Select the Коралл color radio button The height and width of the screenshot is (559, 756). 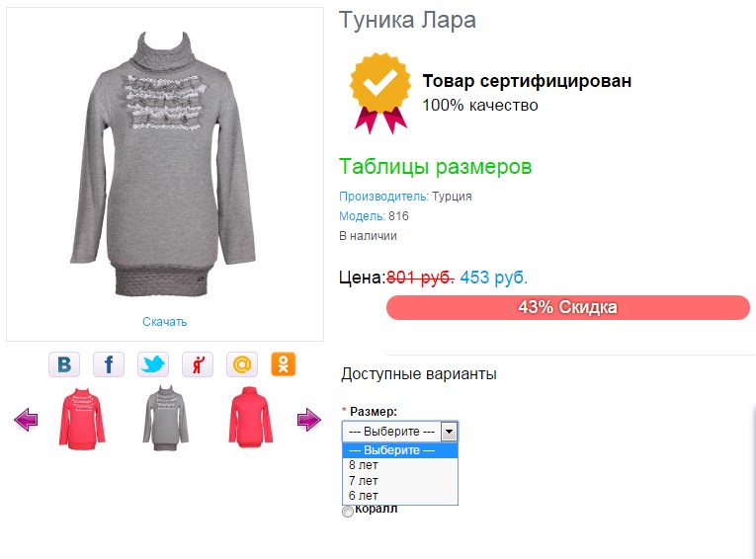pos(347,511)
